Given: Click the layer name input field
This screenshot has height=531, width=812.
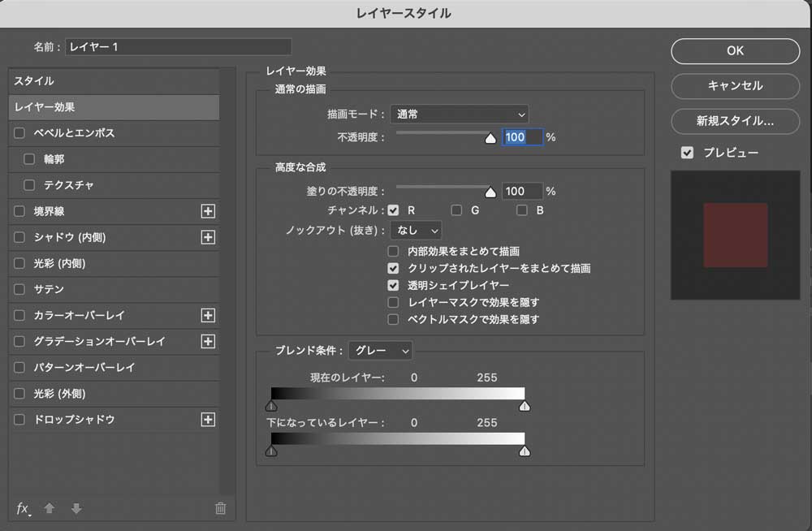Looking at the screenshot, I should tap(177, 46).
